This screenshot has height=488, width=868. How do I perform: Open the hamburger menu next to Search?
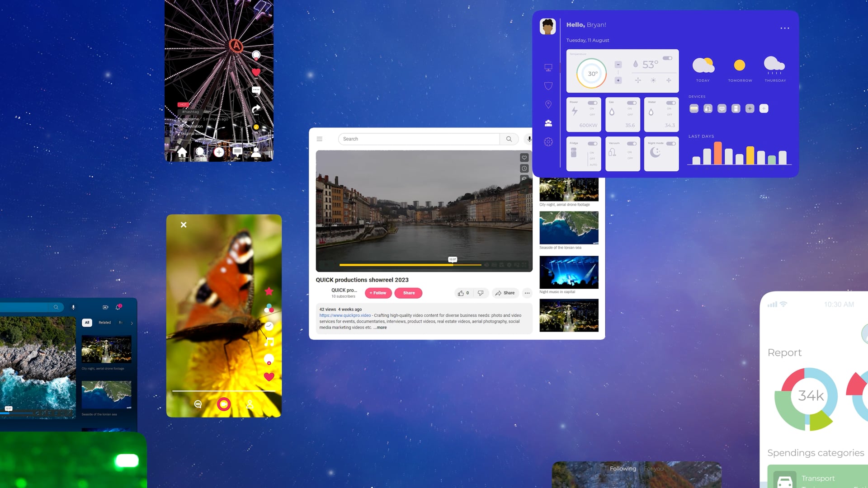coord(320,139)
